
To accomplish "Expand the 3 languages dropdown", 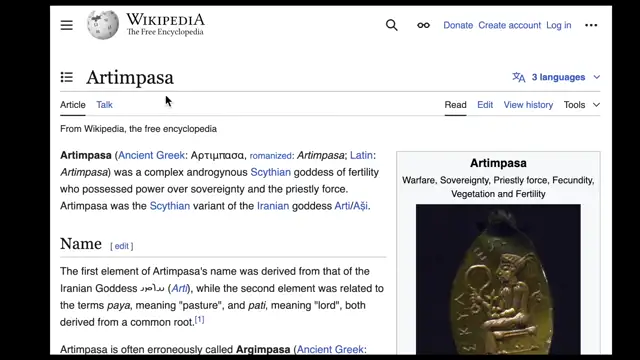I will pos(556,77).
